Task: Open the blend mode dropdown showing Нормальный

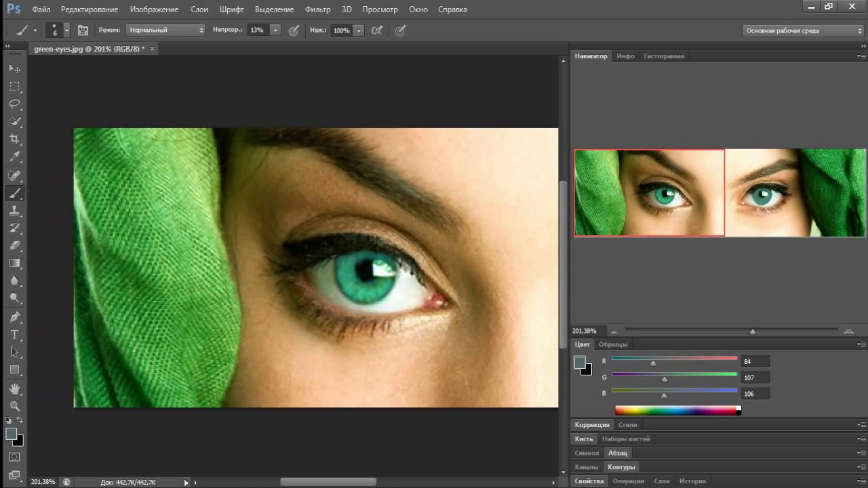Action: [165, 30]
